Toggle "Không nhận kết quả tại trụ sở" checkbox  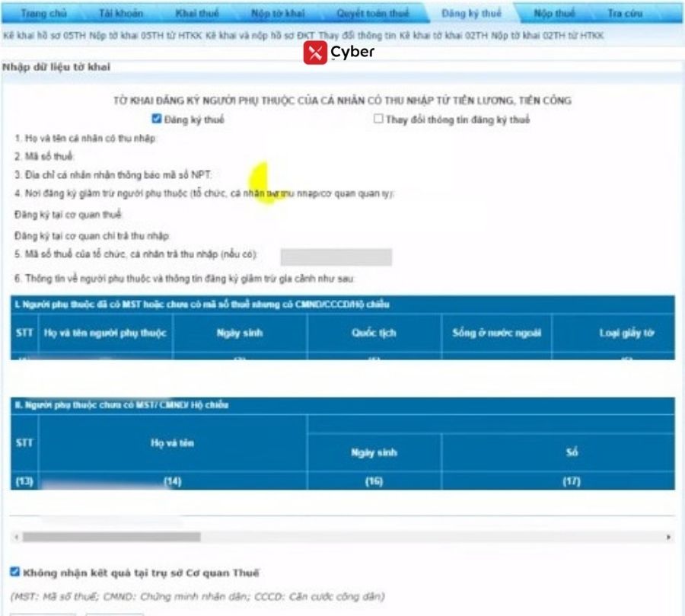pyautogui.click(x=15, y=572)
